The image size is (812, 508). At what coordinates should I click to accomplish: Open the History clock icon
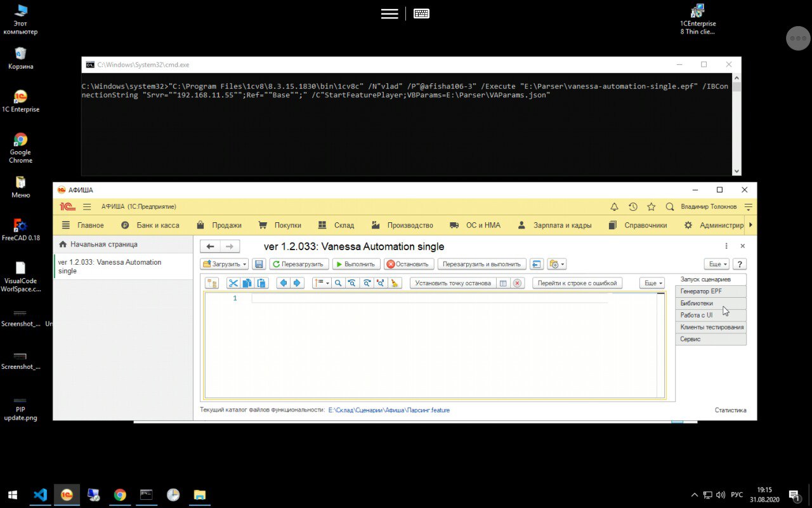pyautogui.click(x=632, y=207)
